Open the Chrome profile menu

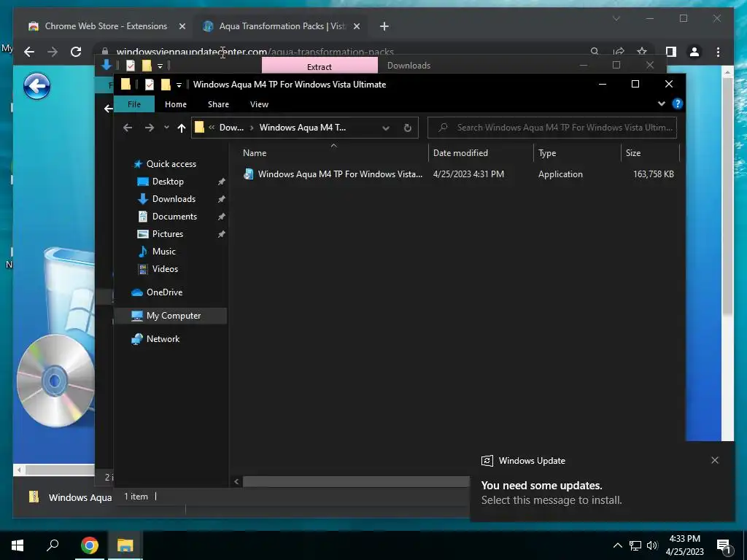coord(694,52)
